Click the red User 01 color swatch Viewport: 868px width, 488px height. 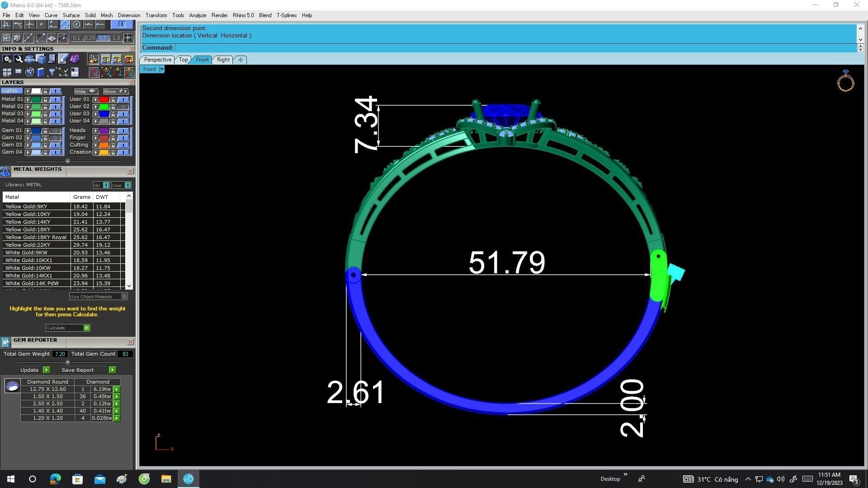point(104,99)
